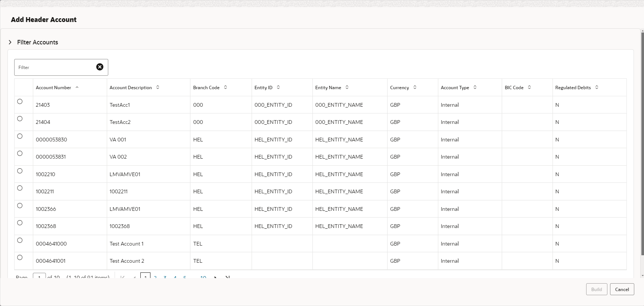This screenshot has height=306, width=644.
Task: Sort by Branch Code column
Action: pyautogui.click(x=225, y=87)
